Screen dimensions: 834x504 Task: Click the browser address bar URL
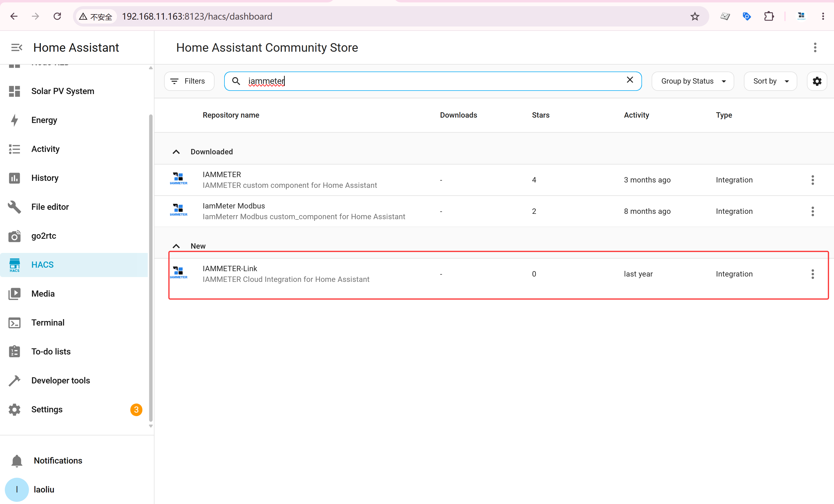click(x=197, y=16)
